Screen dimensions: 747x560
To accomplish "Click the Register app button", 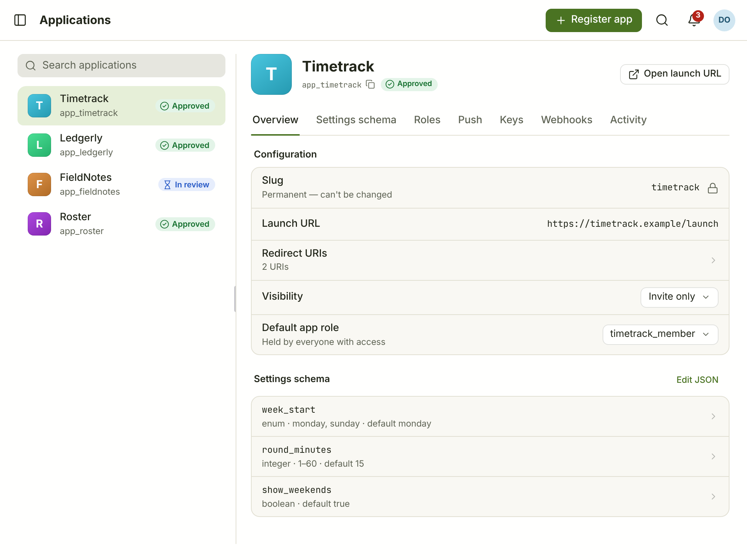I will point(593,20).
